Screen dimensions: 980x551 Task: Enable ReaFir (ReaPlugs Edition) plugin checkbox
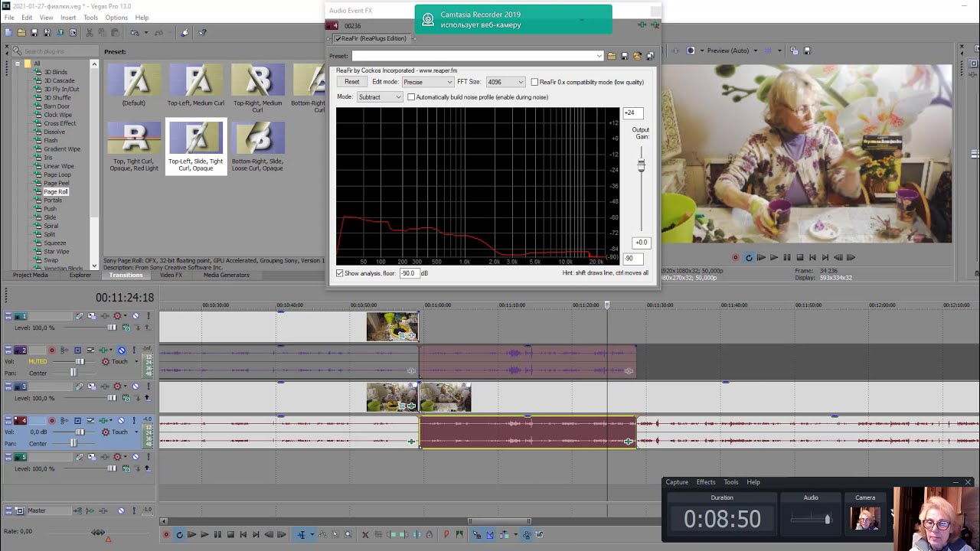coord(338,39)
